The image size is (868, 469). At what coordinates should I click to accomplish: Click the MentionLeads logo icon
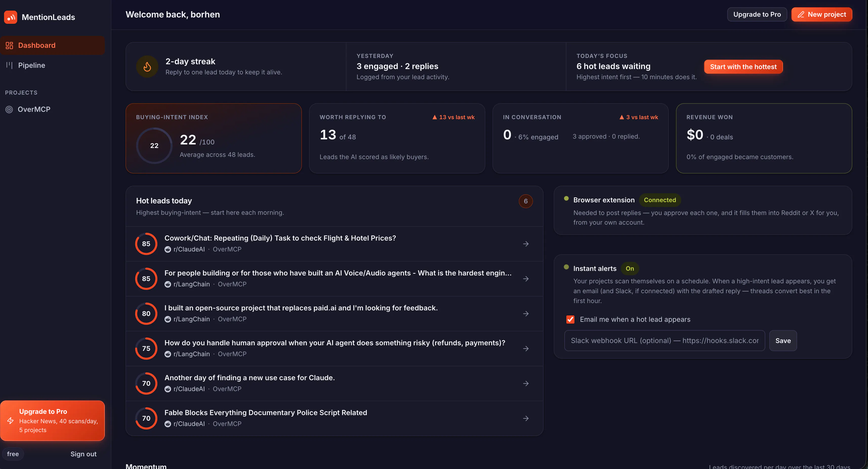click(10, 17)
